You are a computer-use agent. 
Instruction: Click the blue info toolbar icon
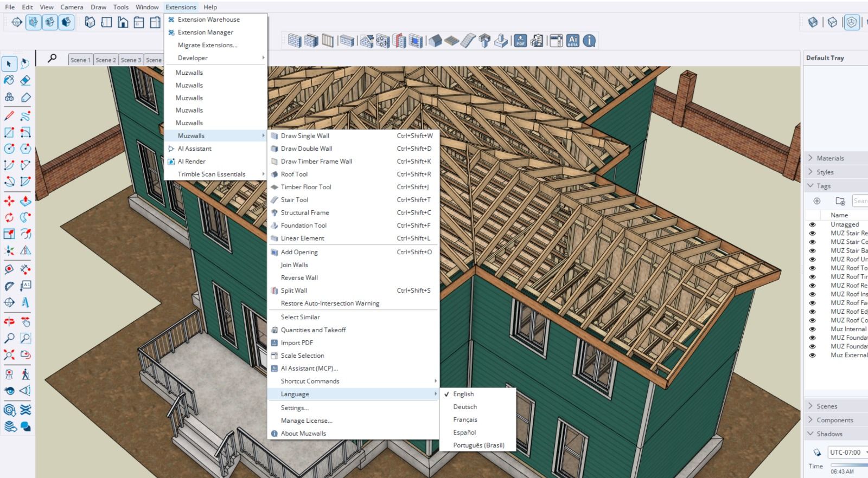[589, 41]
